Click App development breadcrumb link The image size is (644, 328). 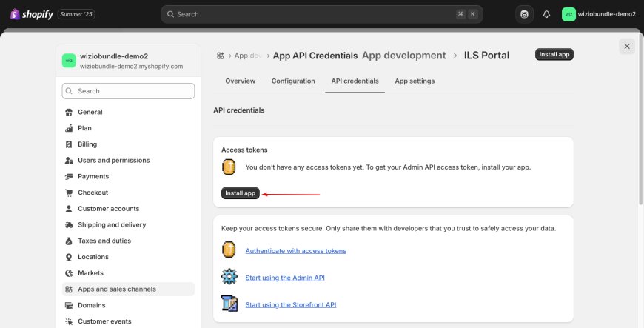coord(403,56)
